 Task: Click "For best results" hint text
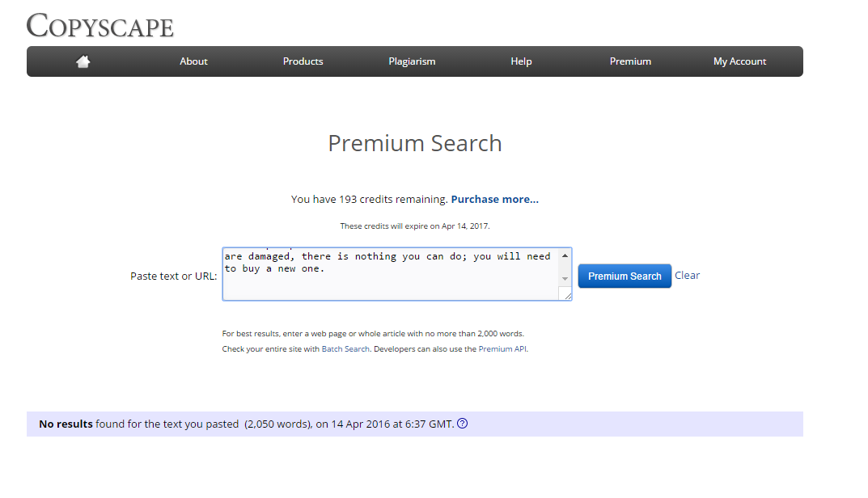pyautogui.click(x=373, y=334)
